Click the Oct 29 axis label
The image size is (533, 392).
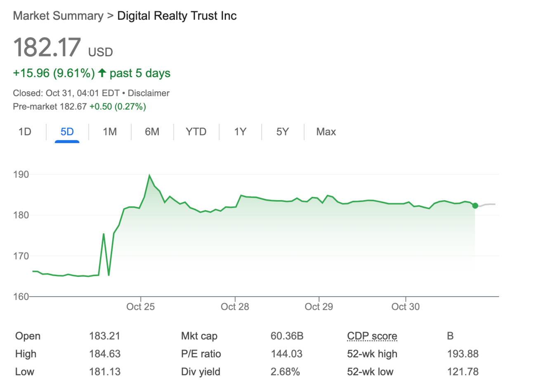319,307
